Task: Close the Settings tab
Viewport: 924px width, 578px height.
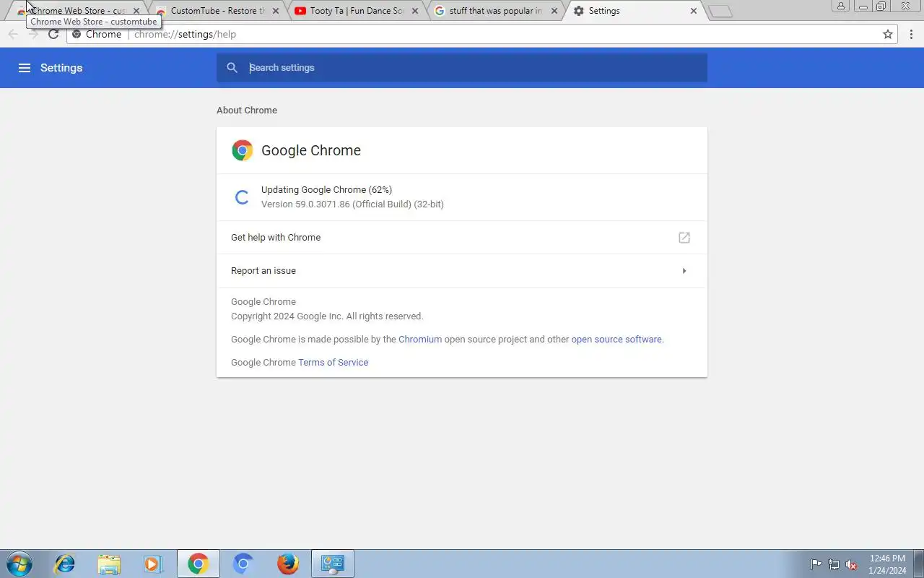Action: (694, 11)
